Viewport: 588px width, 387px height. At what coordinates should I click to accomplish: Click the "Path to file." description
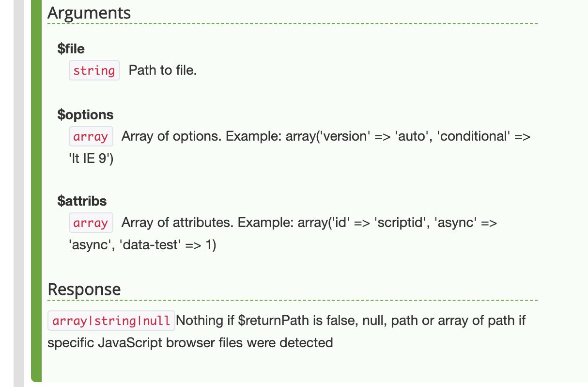click(163, 70)
